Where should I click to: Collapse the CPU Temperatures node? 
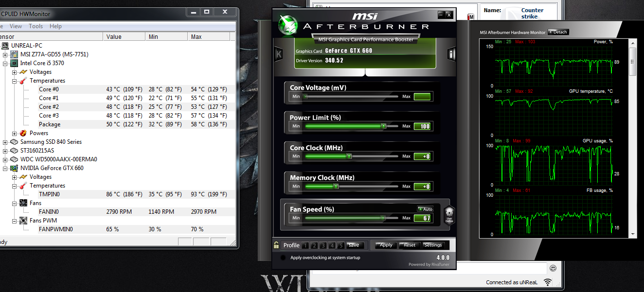click(14, 81)
